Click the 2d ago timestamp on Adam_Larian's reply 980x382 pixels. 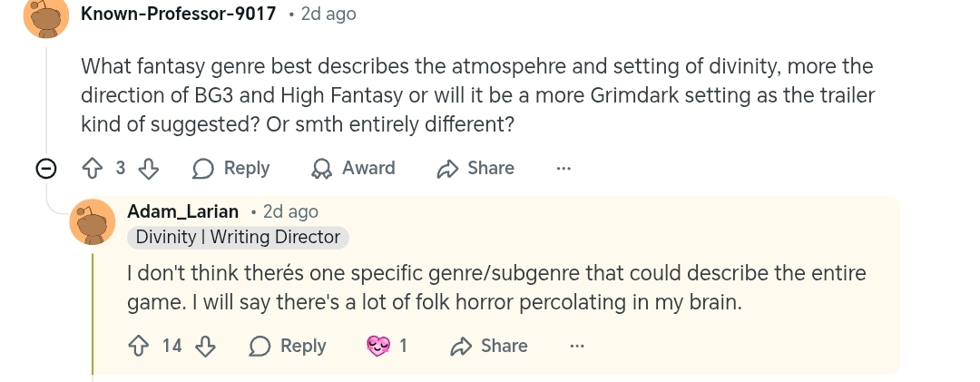pos(290,211)
